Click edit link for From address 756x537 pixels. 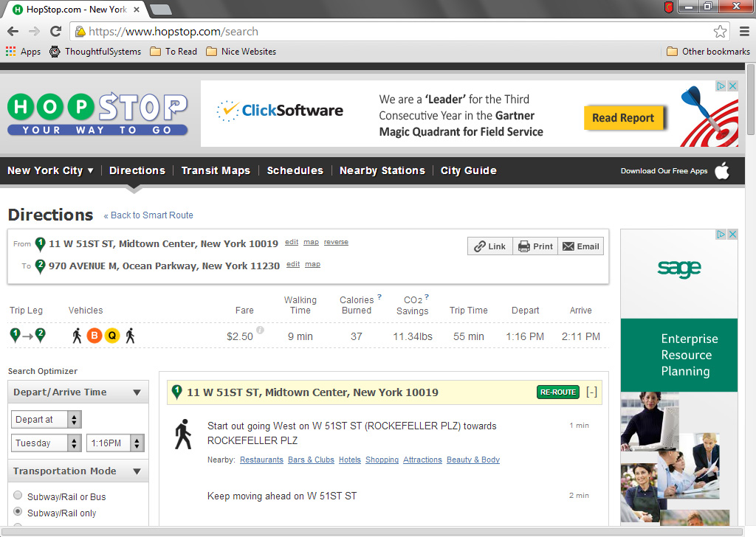292,242
